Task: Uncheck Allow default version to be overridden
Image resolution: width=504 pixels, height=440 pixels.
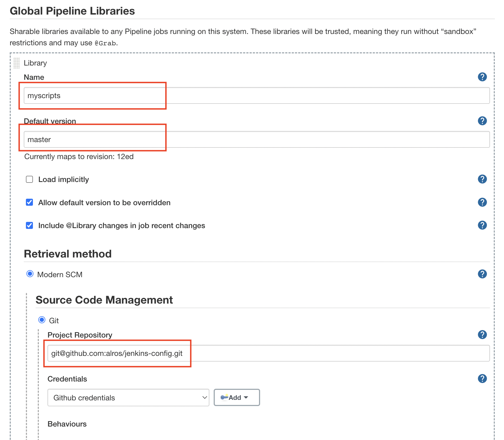Action: [x=29, y=202]
